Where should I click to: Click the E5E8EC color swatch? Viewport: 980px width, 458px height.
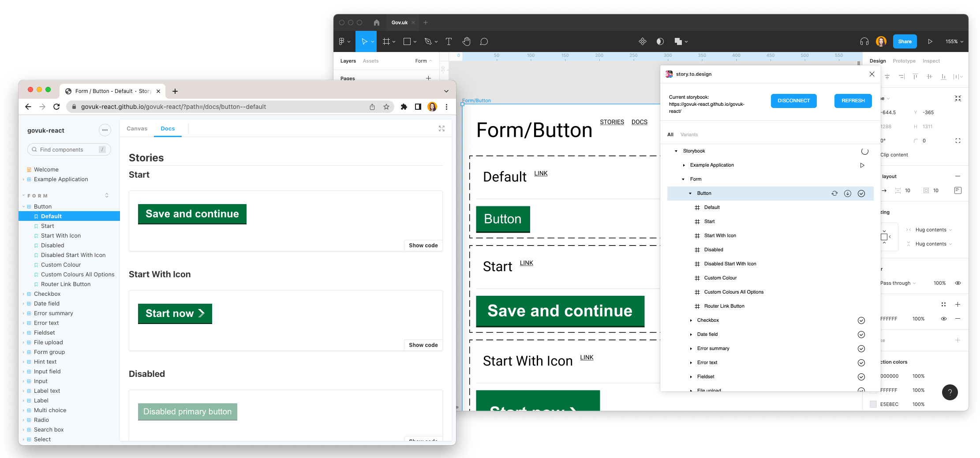pos(873,404)
